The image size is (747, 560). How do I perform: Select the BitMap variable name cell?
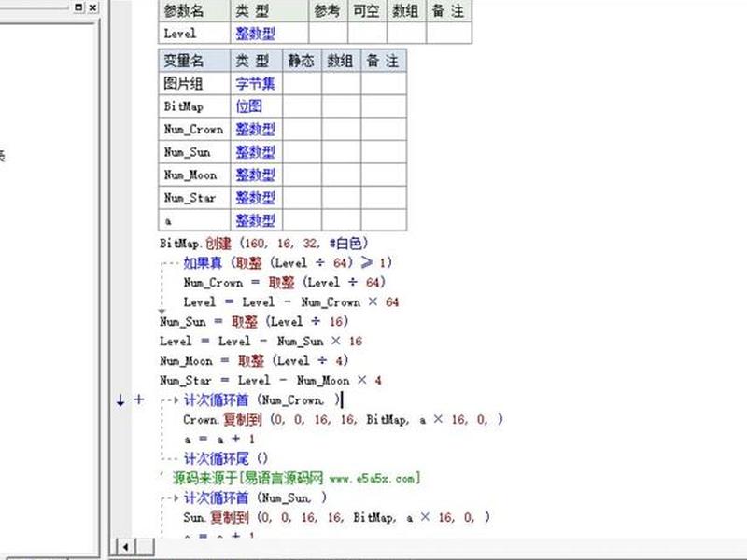194,106
